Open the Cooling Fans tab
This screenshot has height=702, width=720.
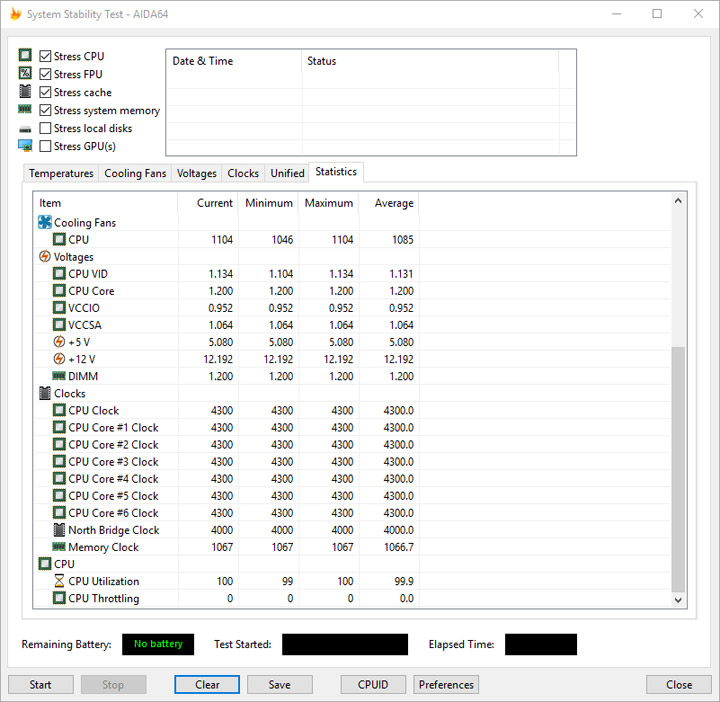(135, 173)
